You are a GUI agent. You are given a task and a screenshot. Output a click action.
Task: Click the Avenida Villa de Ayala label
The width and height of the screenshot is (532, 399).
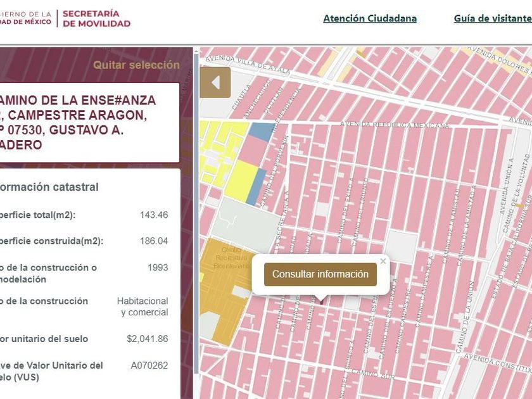[248, 65]
